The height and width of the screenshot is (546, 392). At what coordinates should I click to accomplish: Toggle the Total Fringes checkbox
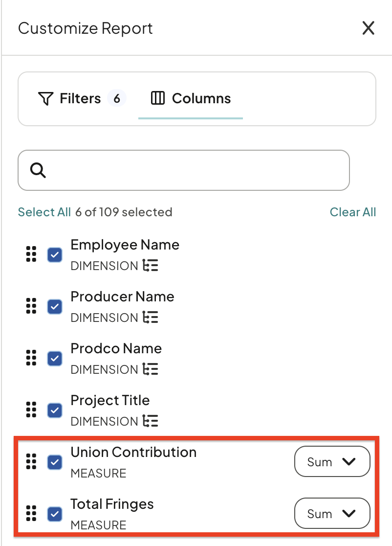(x=55, y=514)
